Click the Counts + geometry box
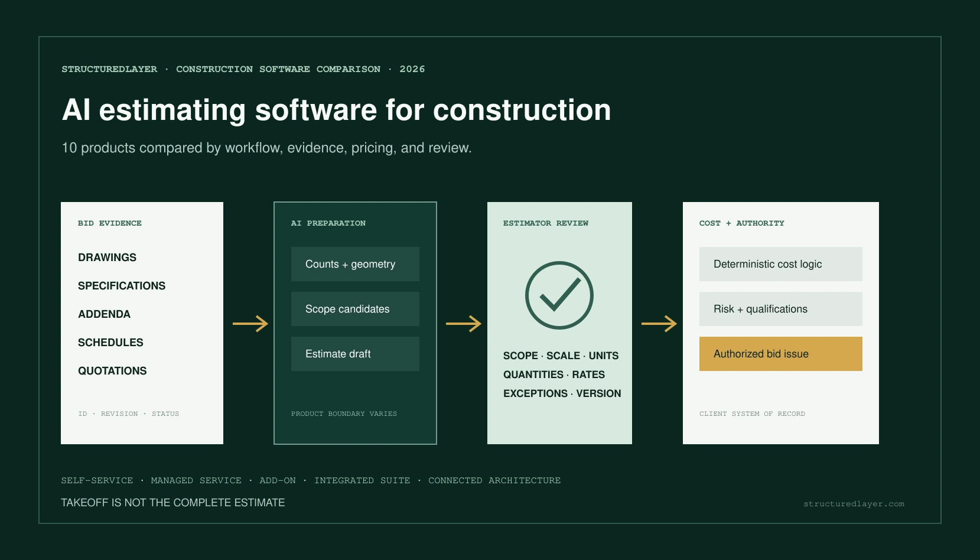Screen dimensions: 980x560 point(355,264)
